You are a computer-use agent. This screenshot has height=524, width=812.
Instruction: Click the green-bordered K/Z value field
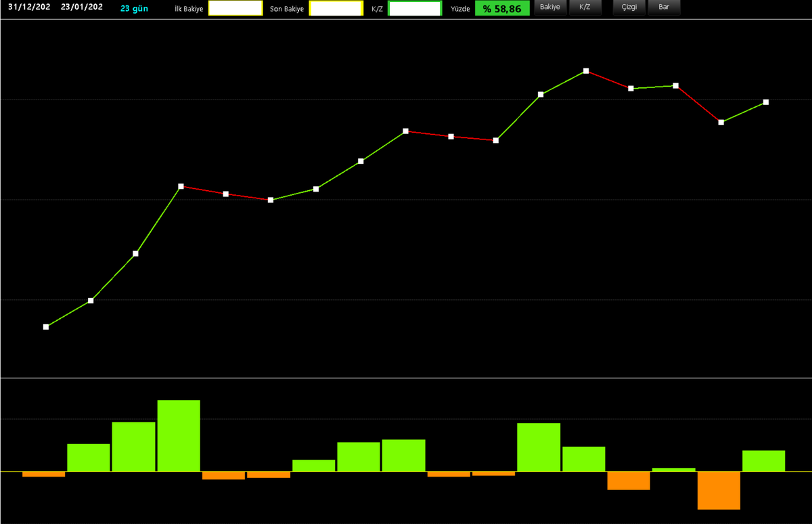click(415, 8)
